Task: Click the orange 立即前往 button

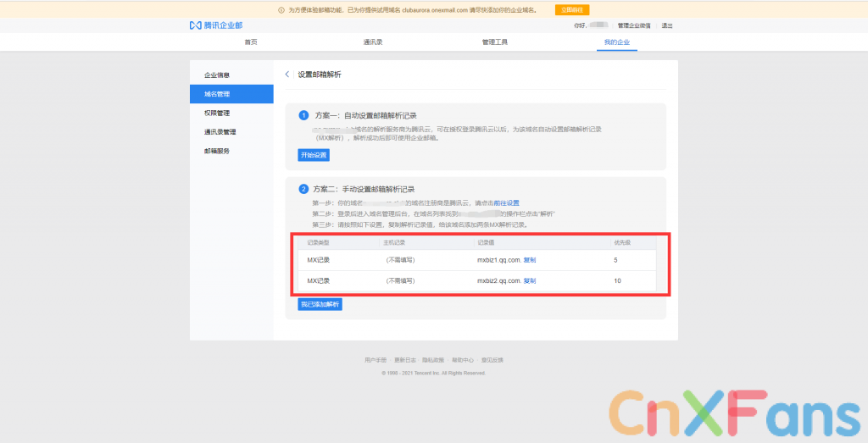Action: click(572, 9)
